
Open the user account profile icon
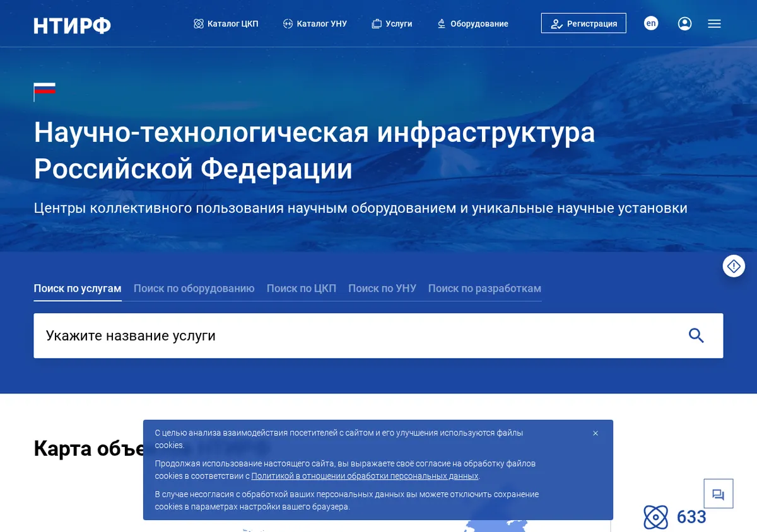point(684,23)
